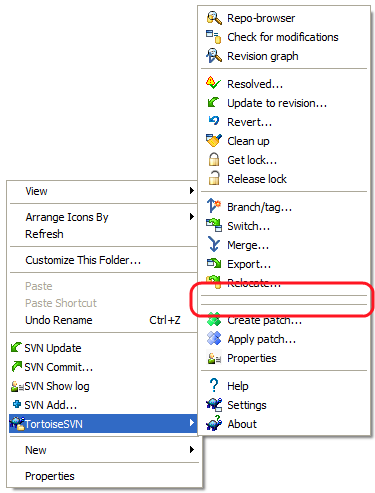Click the TortoiseSVN tortoise icon

coord(17,423)
